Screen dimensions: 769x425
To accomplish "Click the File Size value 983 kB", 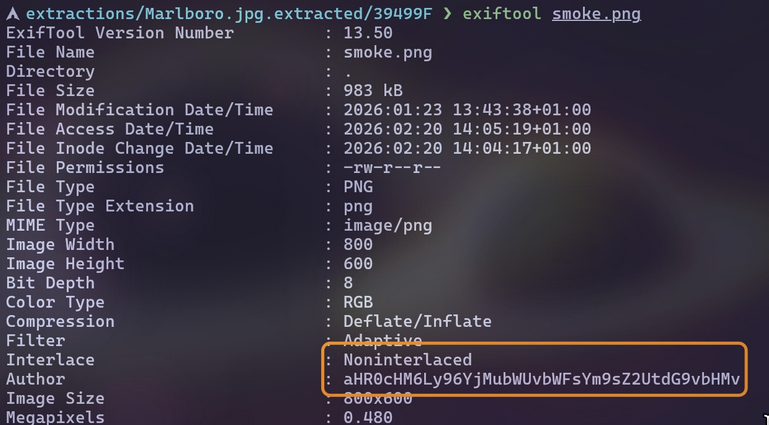I will click(373, 91).
